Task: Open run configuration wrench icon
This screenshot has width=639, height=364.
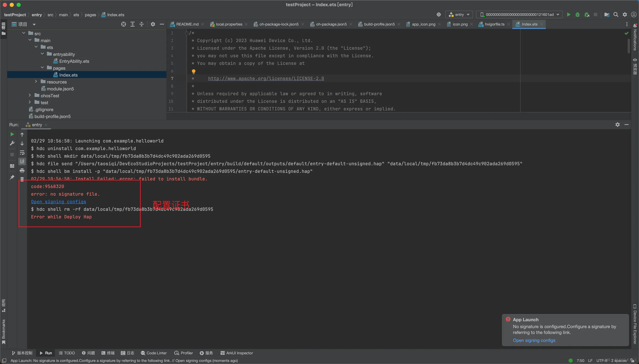Action: pyautogui.click(x=12, y=143)
